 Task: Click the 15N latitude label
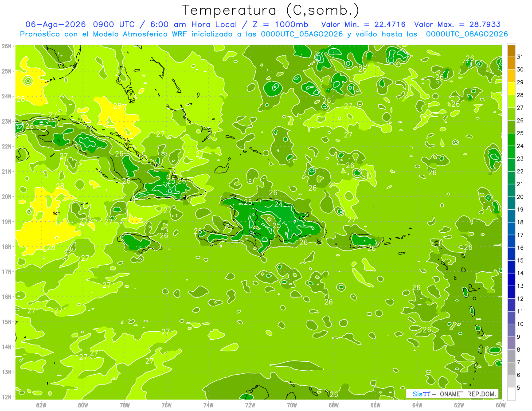tap(7, 321)
